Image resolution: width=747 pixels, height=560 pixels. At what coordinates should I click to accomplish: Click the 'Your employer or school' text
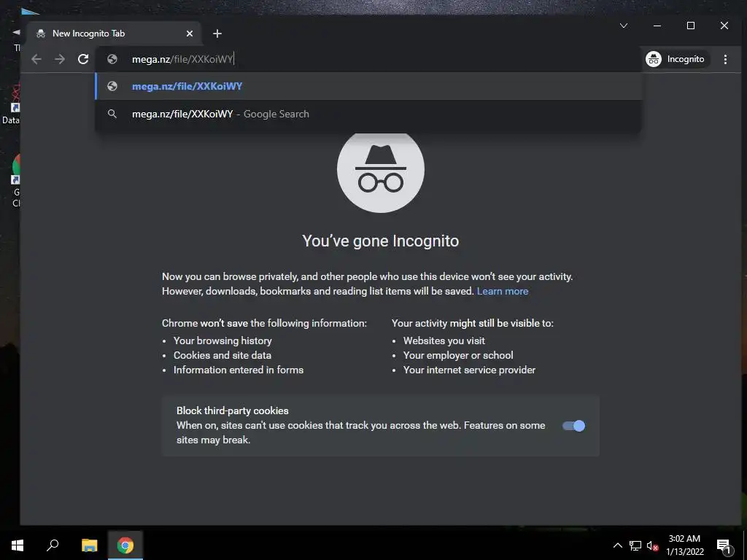[458, 355]
